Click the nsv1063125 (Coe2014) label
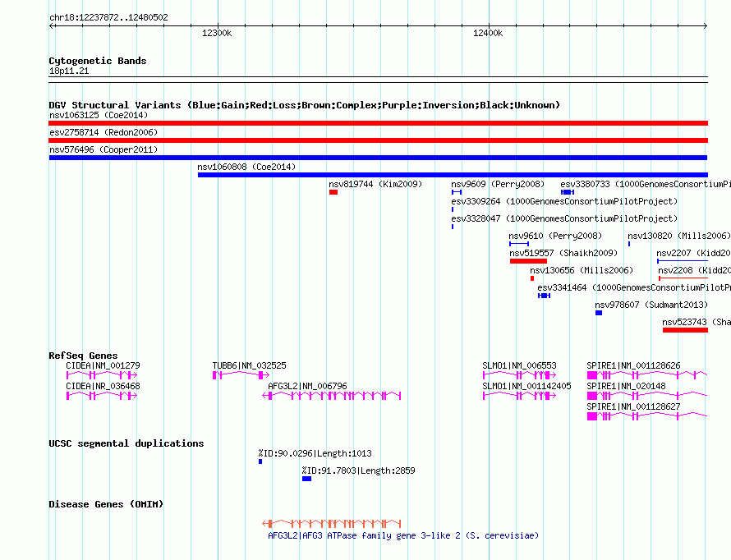The image size is (731, 560). 99,115
